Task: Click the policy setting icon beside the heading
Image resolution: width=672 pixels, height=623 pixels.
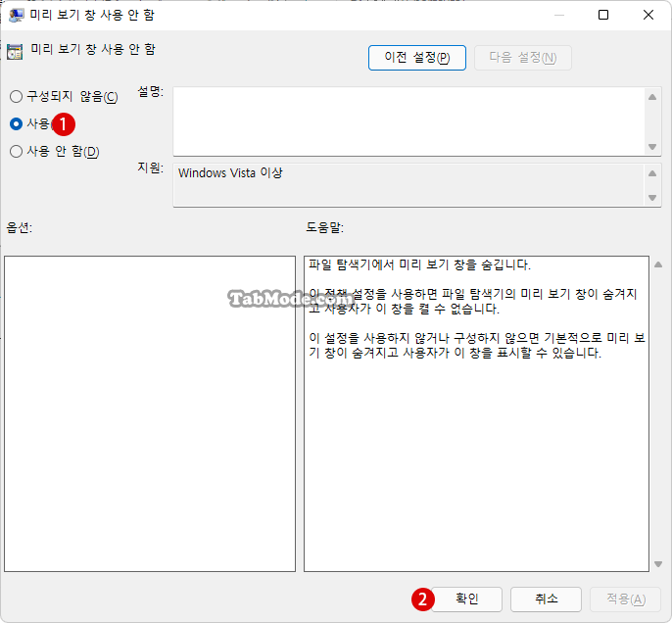Action: click(15, 51)
